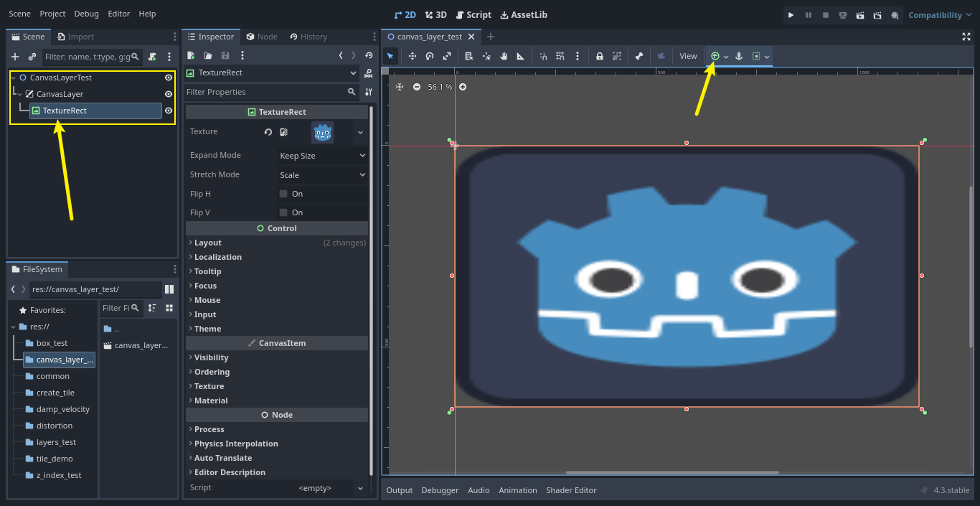Screen dimensions: 980x506
Task: Toggle visibility of TextureRect node
Action: [169, 111]
